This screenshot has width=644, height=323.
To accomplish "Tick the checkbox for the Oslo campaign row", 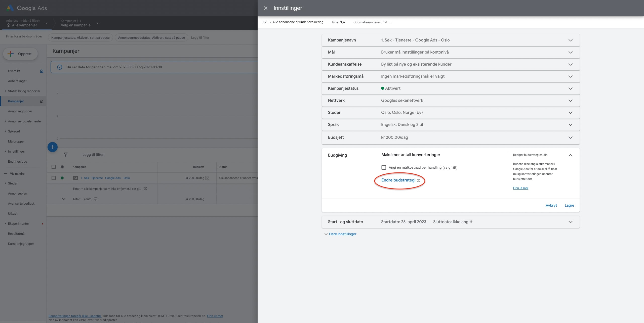I will click(x=54, y=178).
